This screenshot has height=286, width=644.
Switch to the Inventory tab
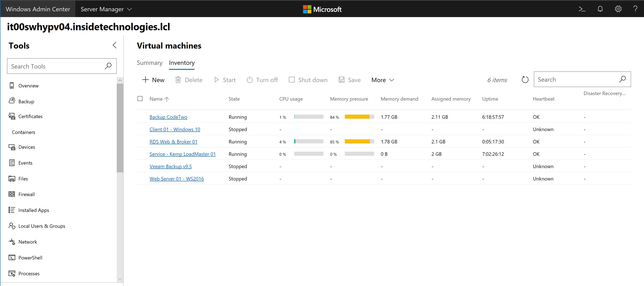pos(182,63)
